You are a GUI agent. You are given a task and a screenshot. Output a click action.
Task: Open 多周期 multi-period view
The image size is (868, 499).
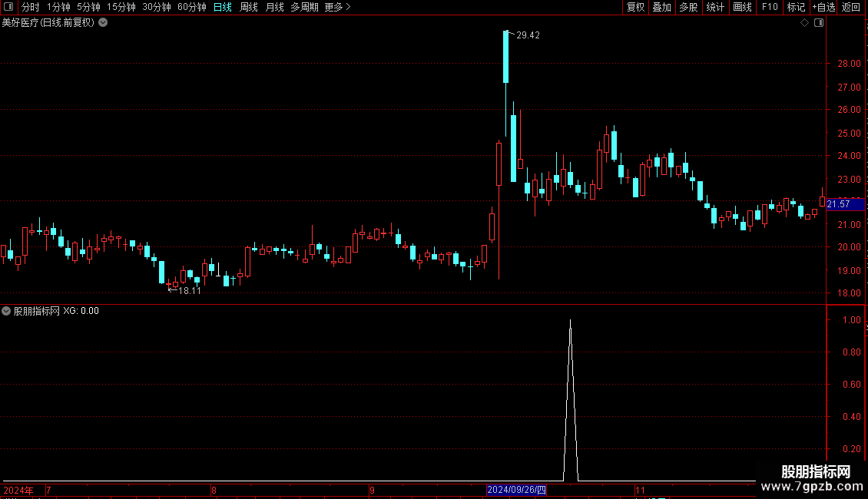pos(304,7)
